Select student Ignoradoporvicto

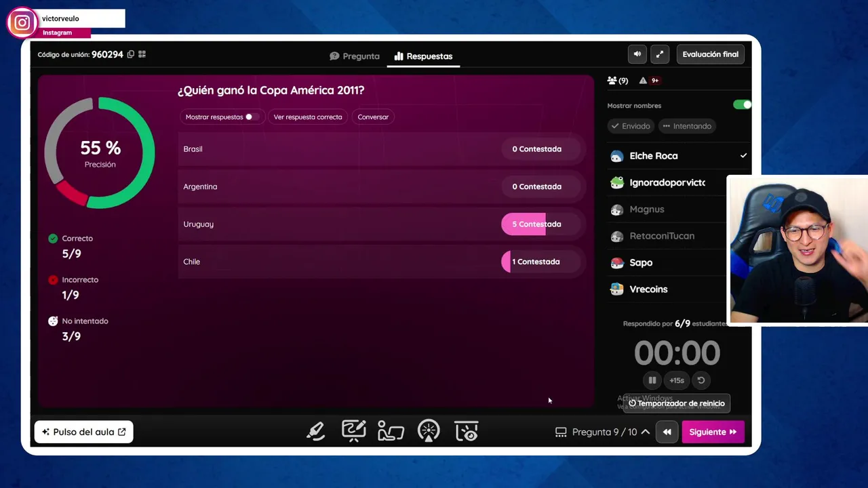coord(667,182)
